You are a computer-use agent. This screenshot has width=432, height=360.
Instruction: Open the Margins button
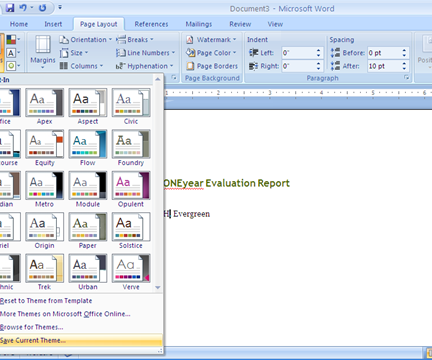point(43,53)
